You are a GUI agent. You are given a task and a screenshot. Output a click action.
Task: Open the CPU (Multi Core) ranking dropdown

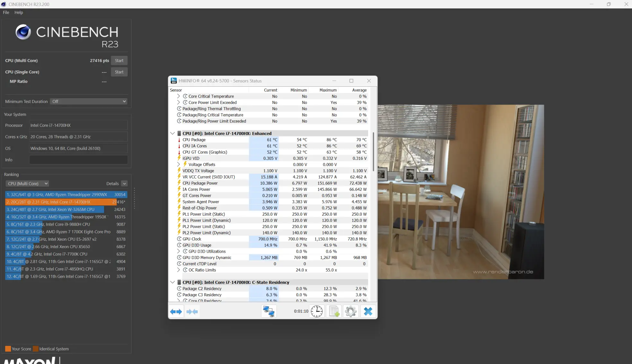point(27,184)
